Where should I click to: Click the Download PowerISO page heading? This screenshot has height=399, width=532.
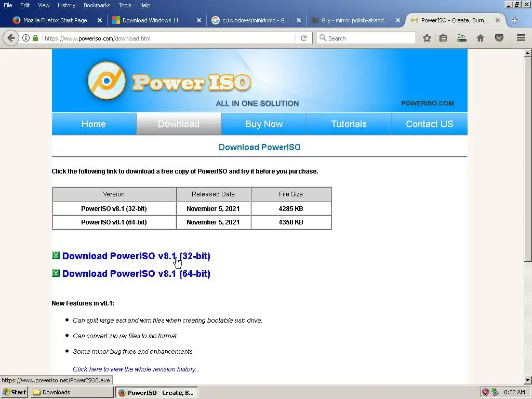click(x=260, y=147)
